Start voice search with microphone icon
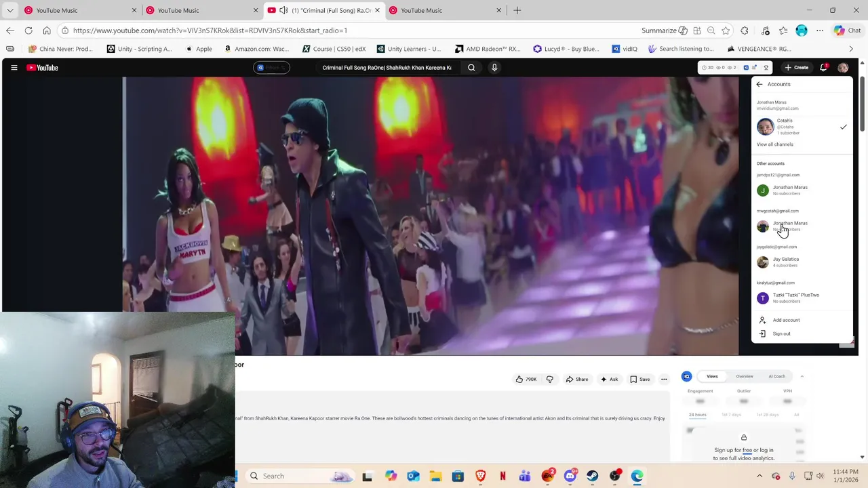Viewport: 868px width, 488px height. 494,68
